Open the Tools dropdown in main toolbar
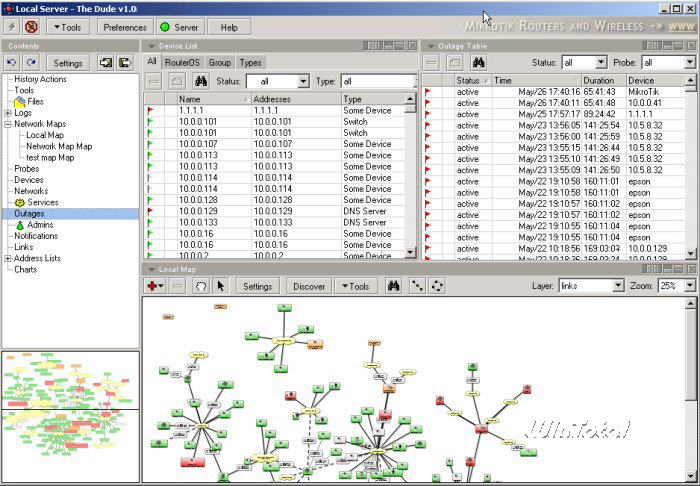 (68, 27)
